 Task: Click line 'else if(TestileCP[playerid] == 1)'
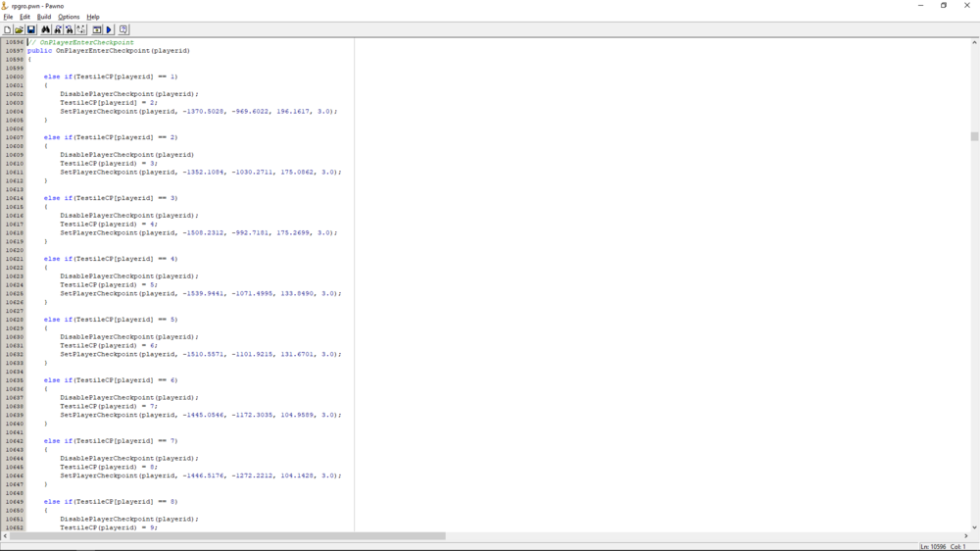pyautogui.click(x=111, y=76)
